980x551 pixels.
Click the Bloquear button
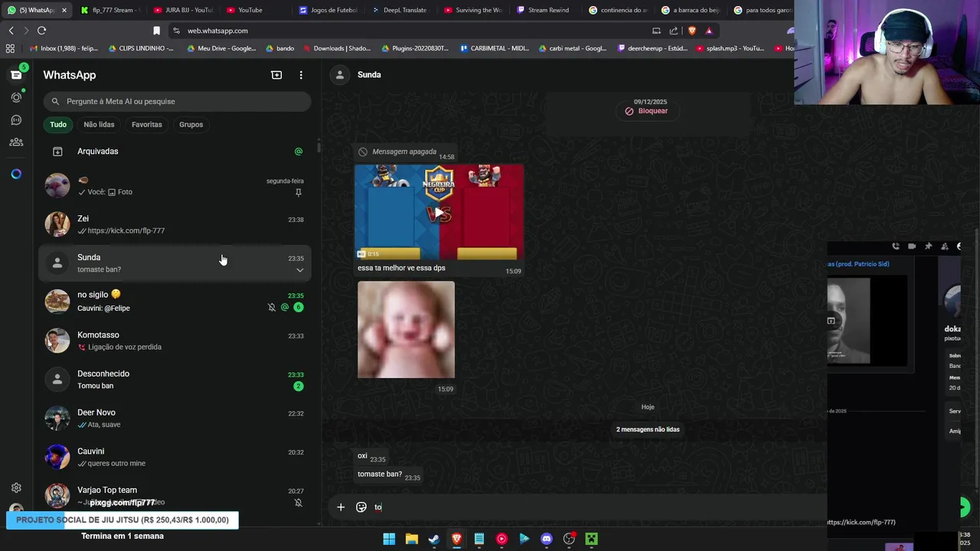click(646, 111)
